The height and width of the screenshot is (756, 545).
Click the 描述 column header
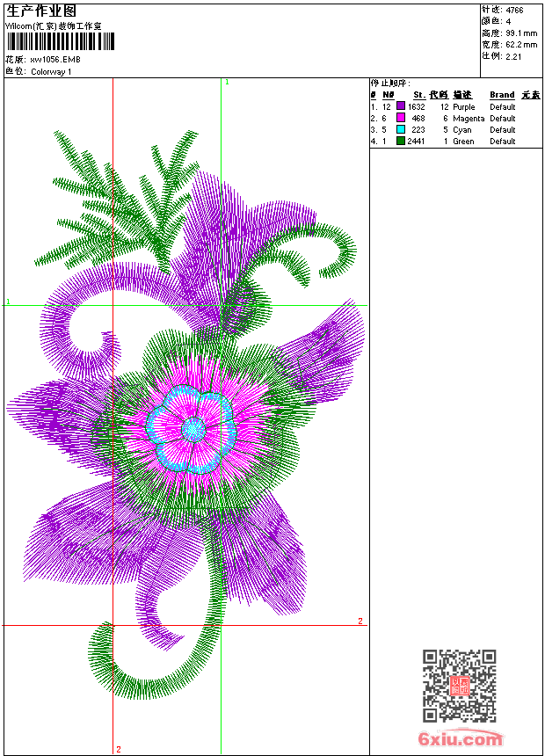point(462,95)
